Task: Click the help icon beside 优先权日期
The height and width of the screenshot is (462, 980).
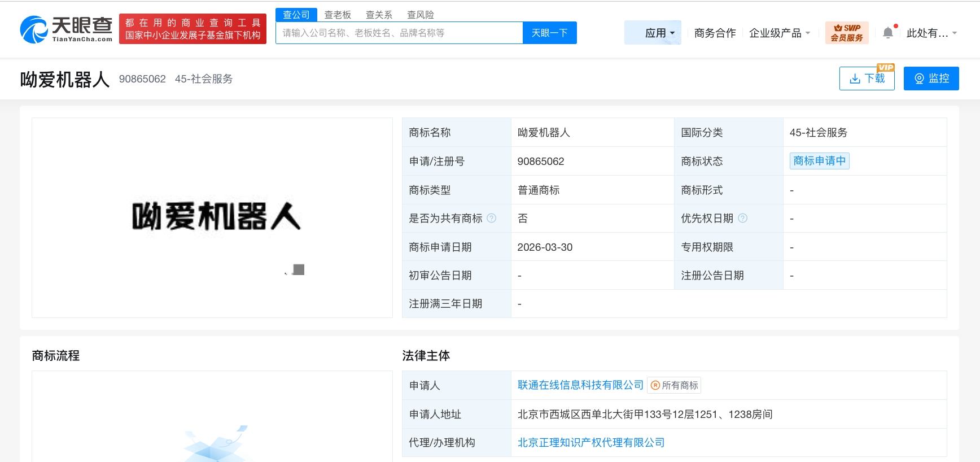Action: point(743,218)
